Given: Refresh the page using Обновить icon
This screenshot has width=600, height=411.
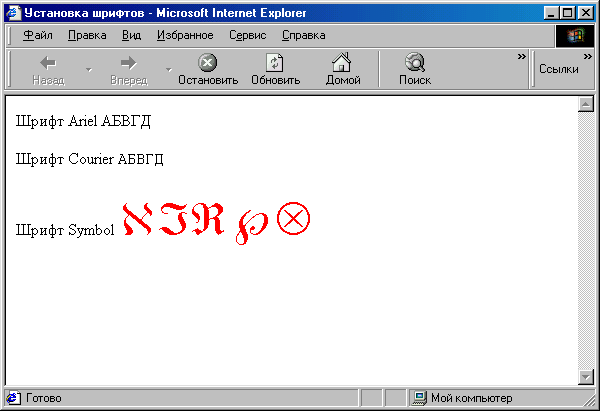Looking at the screenshot, I should (275, 62).
